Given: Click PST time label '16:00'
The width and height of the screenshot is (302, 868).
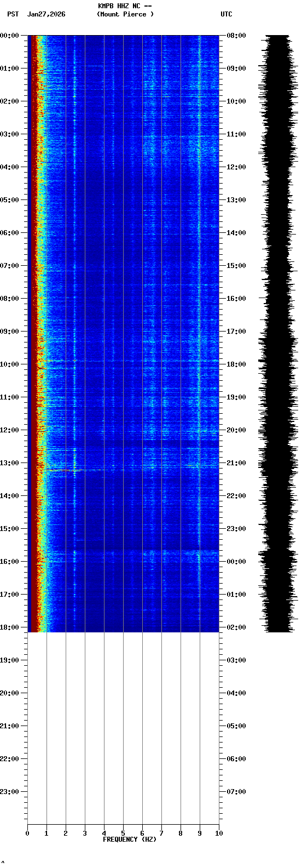Looking at the screenshot, I should (9, 562).
